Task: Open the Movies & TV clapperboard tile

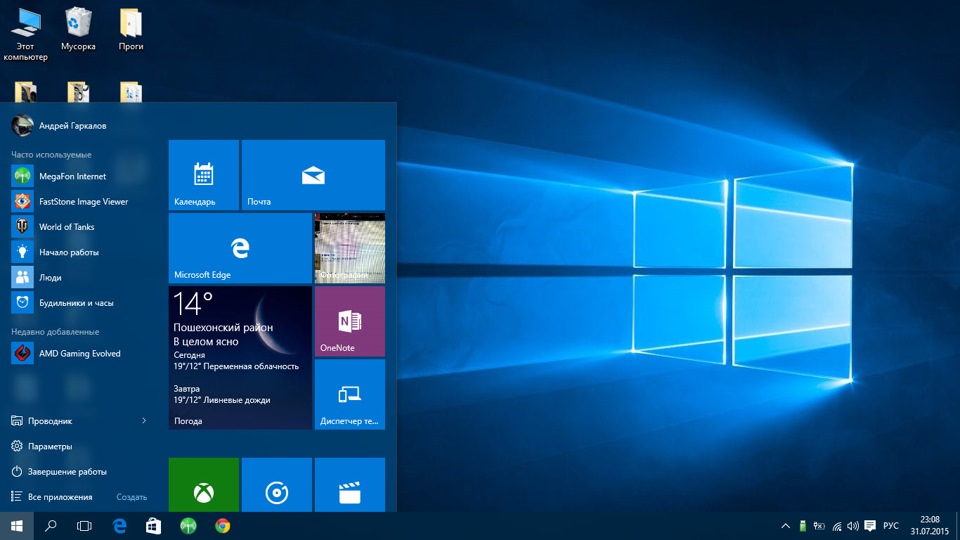Action: 350,485
